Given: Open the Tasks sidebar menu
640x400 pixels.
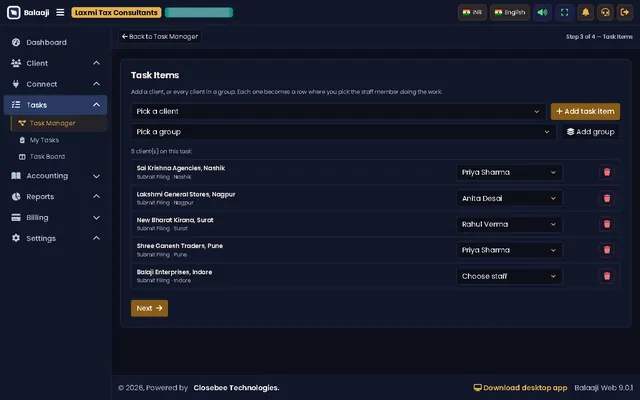Looking at the screenshot, I should [55, 105].
